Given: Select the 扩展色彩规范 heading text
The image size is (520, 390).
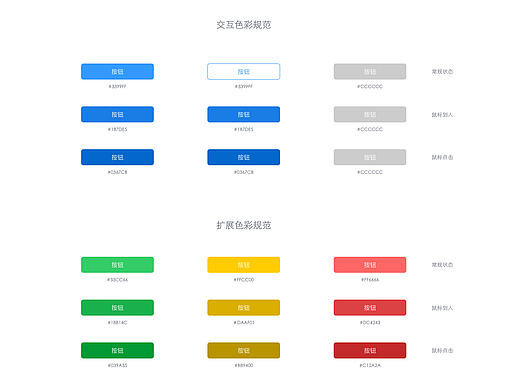Looking at the screenshot, I should coord(244,225).
